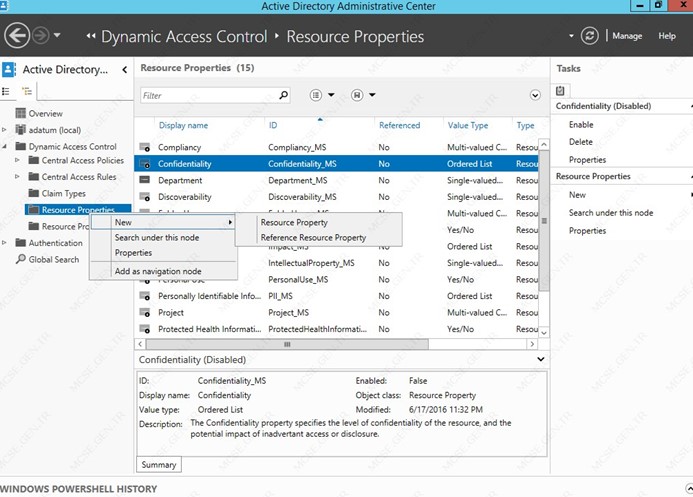Click New under Resource Properties tasks
Screen dimensions: 693x497
[x=577, y=195]
